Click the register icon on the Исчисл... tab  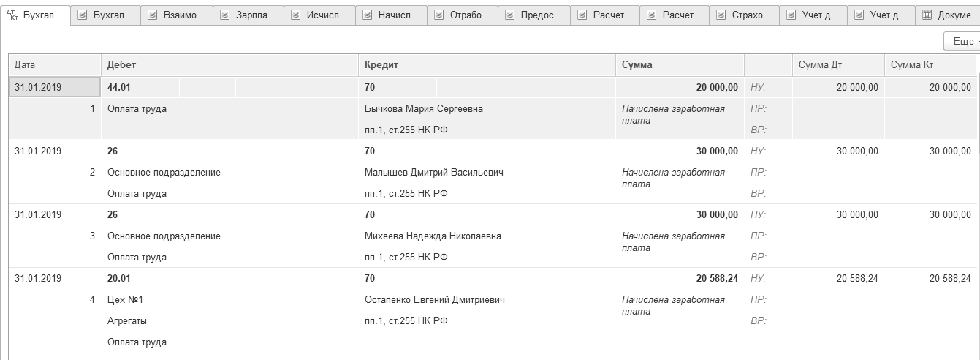coord(295,15)
